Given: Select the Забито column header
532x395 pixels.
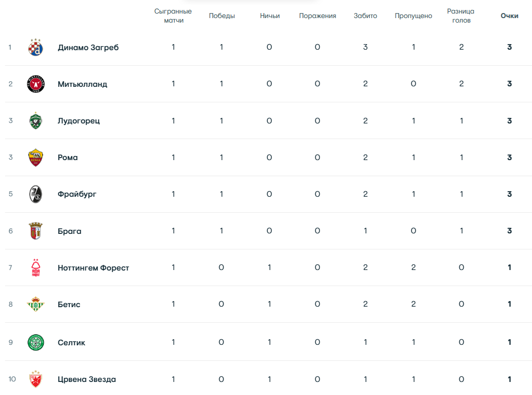Looking at the screenshot, I should pyautogui.click(x=365, y=16).
